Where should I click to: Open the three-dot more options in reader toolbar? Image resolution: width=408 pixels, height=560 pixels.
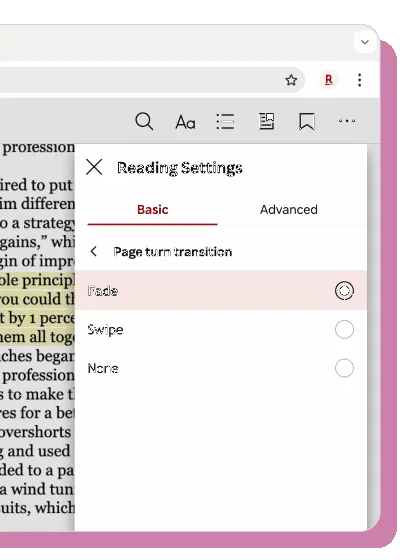pyautogui.click(x=347, y=121)
